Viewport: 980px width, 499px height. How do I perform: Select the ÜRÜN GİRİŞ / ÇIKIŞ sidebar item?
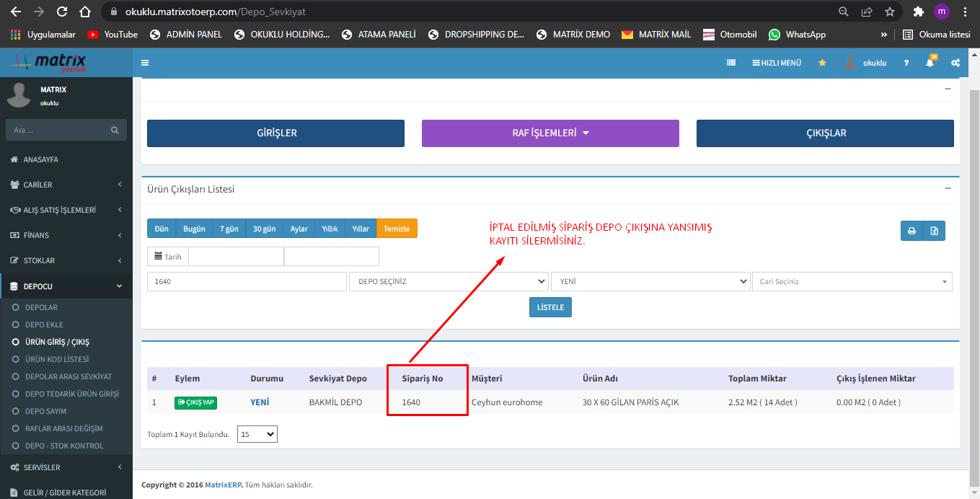point(56,342)
